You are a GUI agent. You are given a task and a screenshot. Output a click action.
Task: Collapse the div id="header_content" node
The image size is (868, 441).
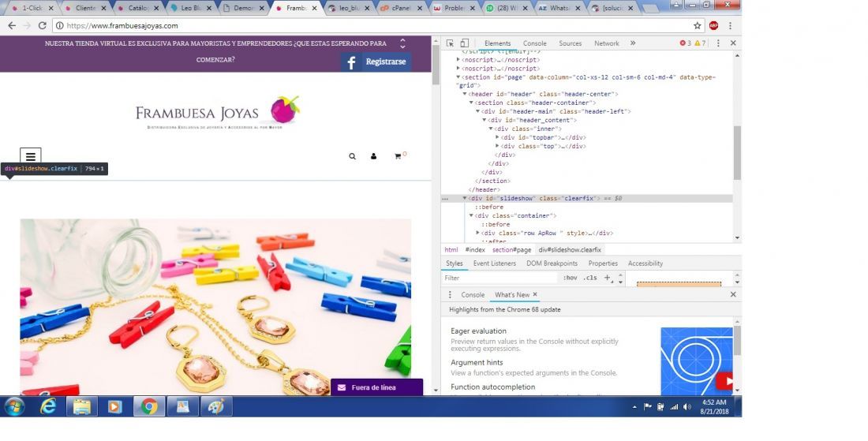click(485, 120)
